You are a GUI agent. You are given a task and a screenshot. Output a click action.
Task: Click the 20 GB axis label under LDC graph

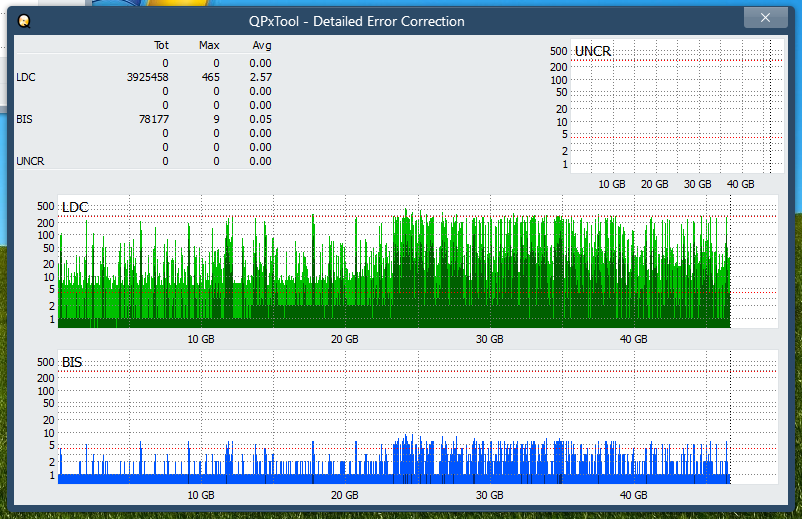click(x=344, y=339)
